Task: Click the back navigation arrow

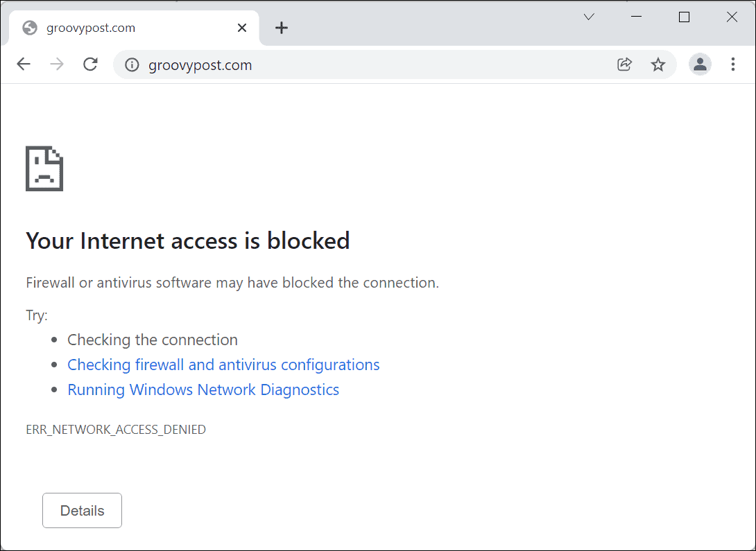Action: click(24, 64)
